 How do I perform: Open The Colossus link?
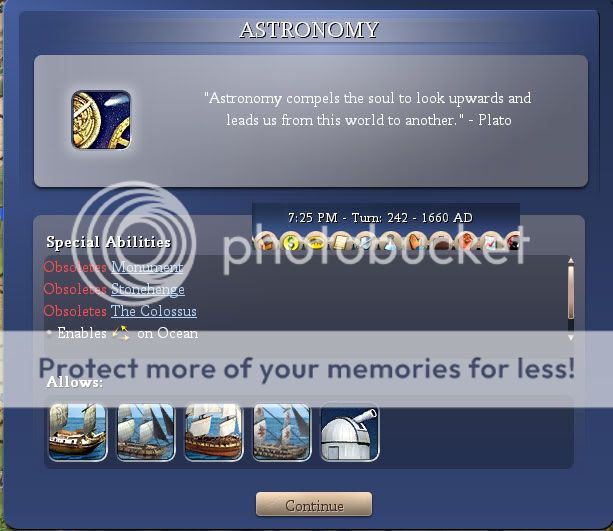(154, 311)
